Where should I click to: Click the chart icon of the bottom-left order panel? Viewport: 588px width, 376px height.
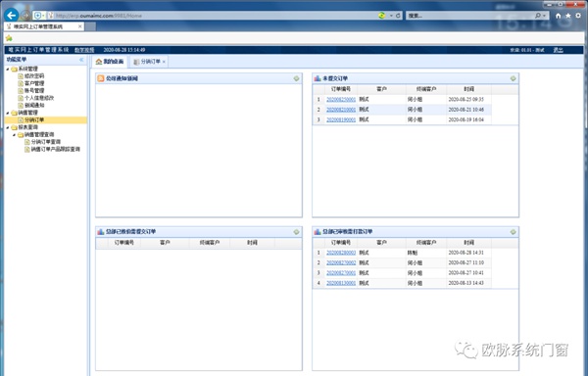[x=101, y=232]
